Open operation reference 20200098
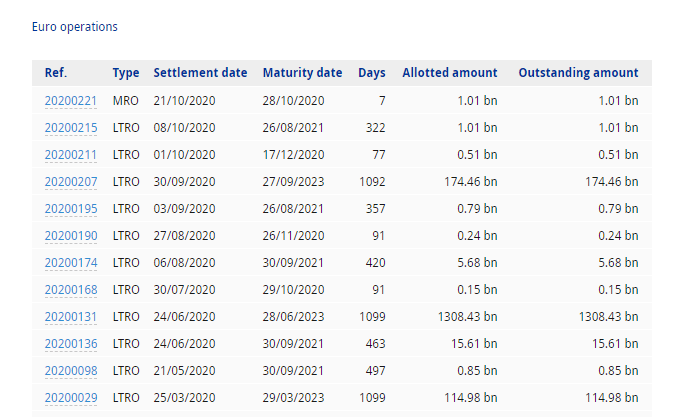 71,370
